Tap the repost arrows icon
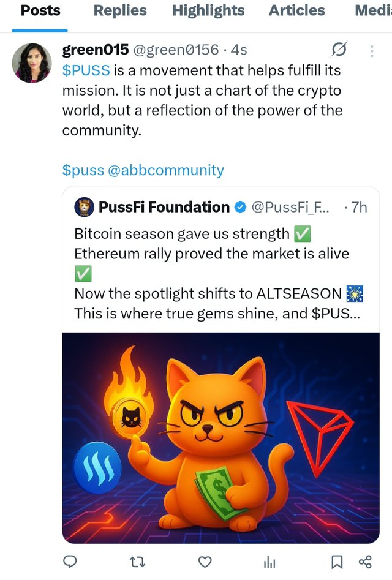The width and height of the screenshot is (392, 580). [138, 562]
